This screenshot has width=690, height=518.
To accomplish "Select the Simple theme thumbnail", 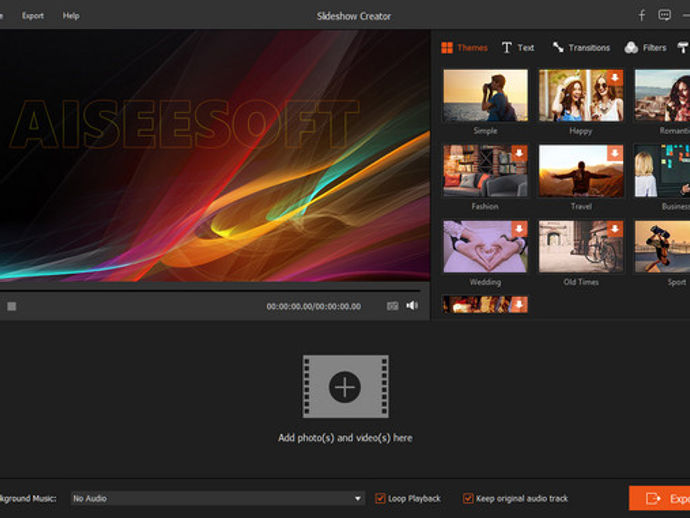I will tap(485, 95).
